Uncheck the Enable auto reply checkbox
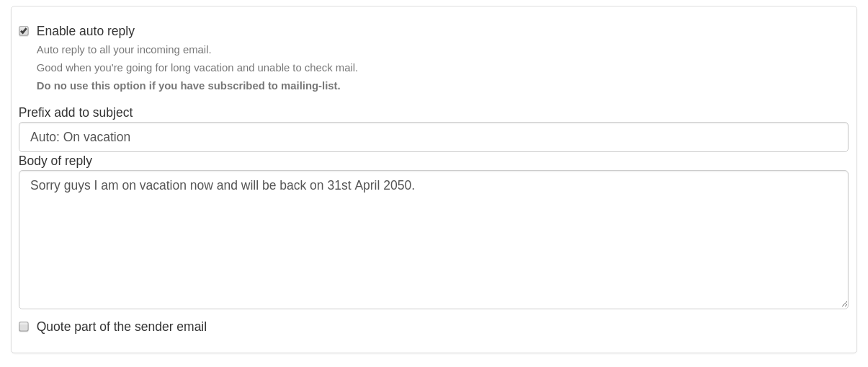 [x=24, y=31]
